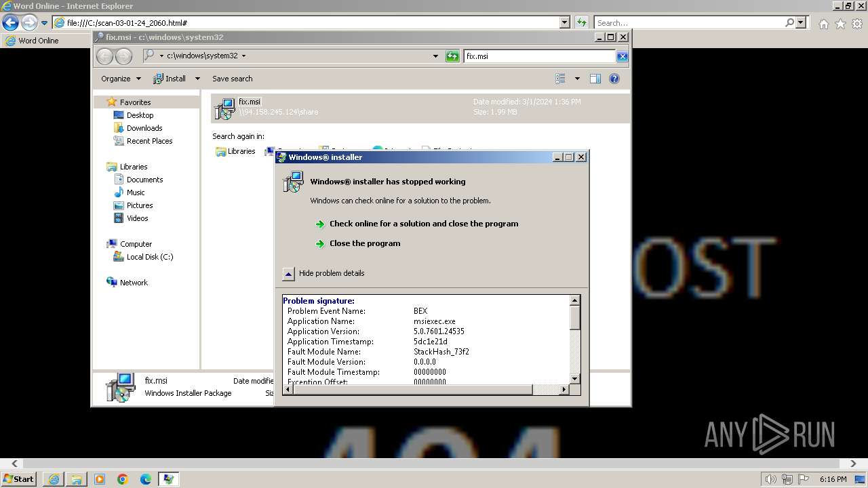The width and height of the screenshot is (868, 488).
Task: Click in the Internet Explorer Search box
Action: 689,22
